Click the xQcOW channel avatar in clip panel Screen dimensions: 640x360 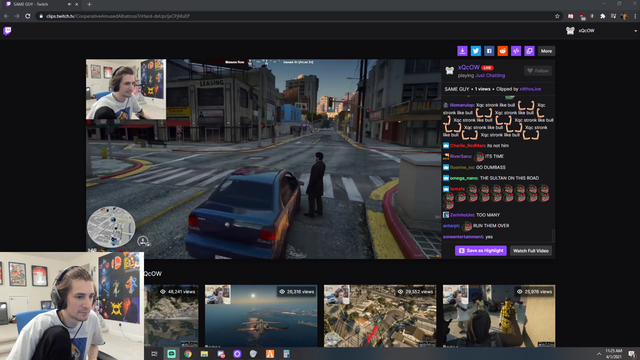pyautogui.click(x=449, y=71)
